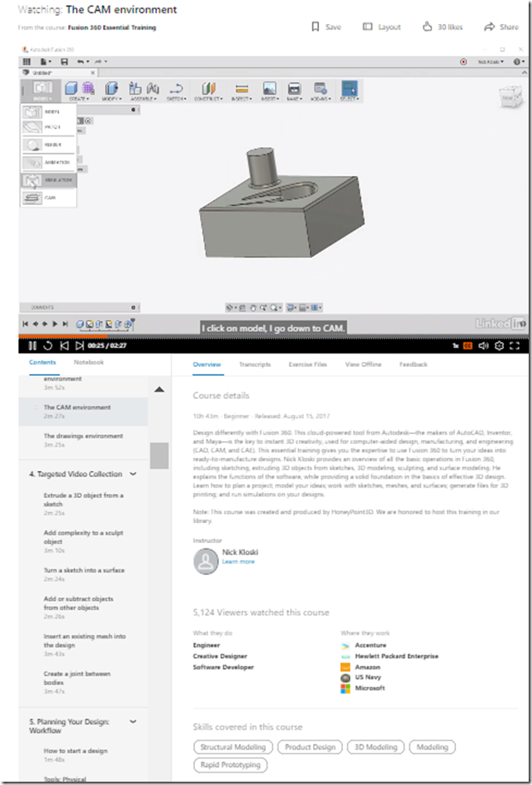Open the Modify tools menu

click(x=112, y=91)
